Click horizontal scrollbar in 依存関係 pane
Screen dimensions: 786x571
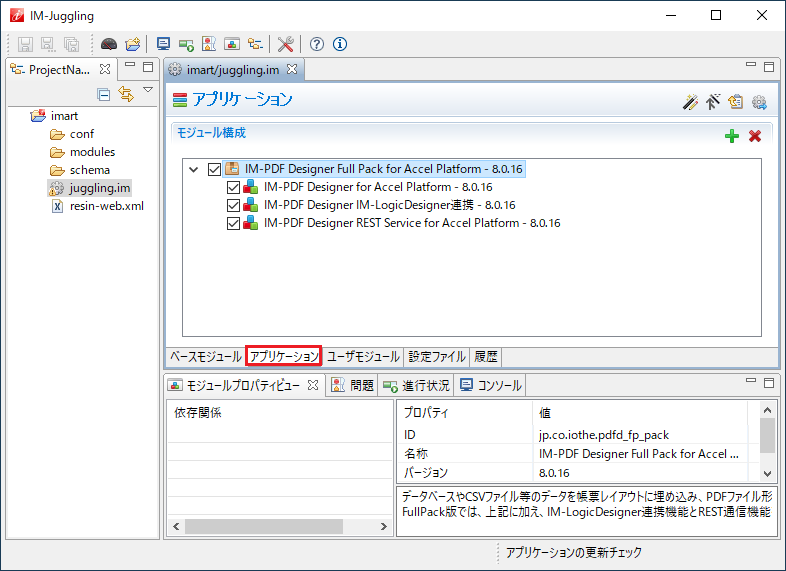coord(264,526)
